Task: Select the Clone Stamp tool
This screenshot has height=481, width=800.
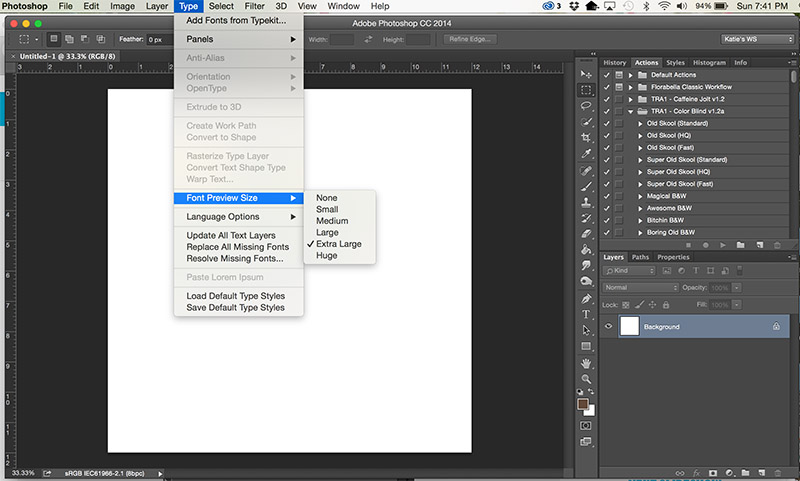Action: [586, 202]
